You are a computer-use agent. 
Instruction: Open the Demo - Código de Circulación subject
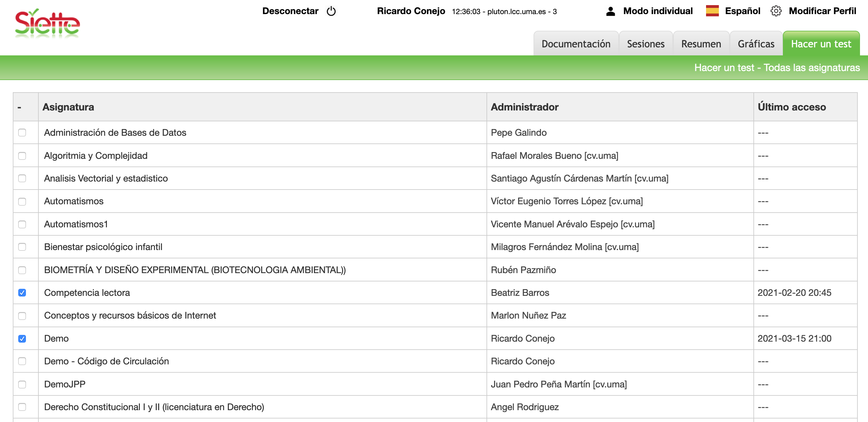point(107,361)
